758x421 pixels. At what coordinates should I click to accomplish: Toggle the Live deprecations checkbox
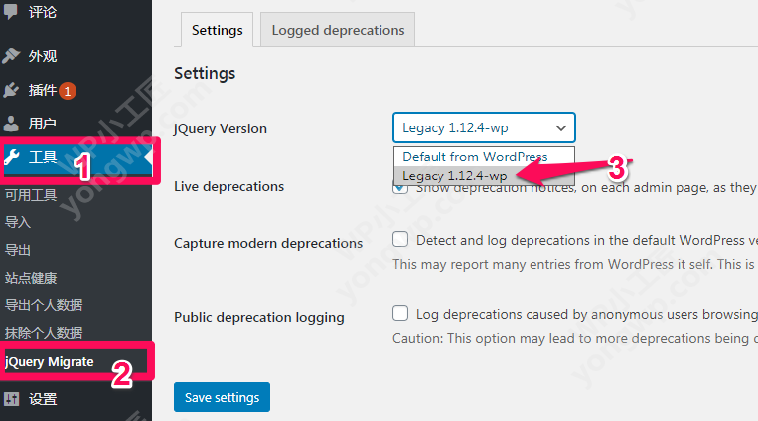pos(400,187)
